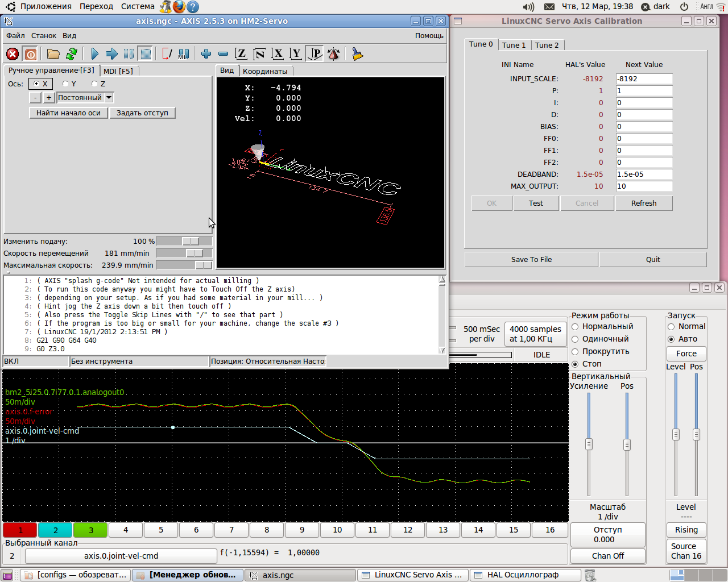
Task: Zoom in the preview with plus icon
Action: pos(206,54)
